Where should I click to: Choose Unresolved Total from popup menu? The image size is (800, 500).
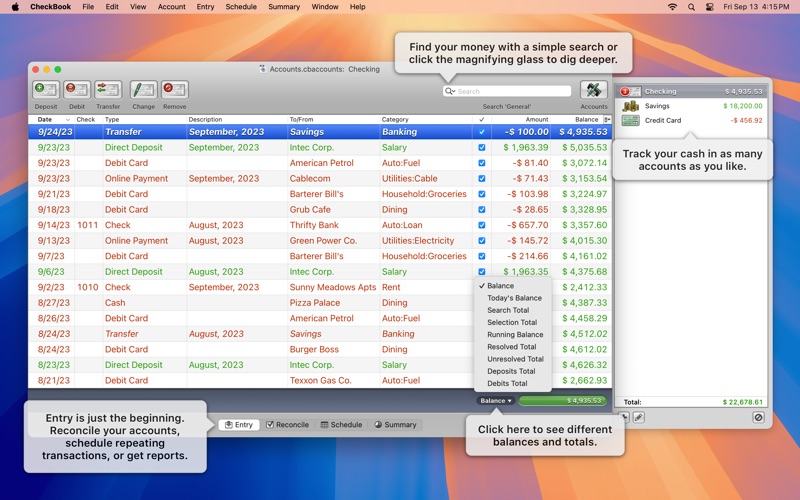[515, 359]
